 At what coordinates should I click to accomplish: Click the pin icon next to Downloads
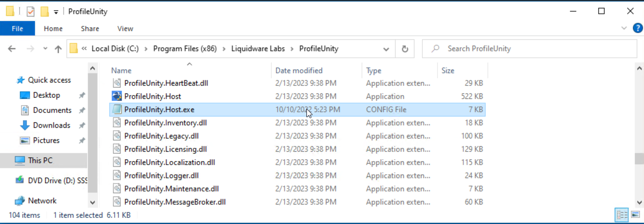[82, 125]
